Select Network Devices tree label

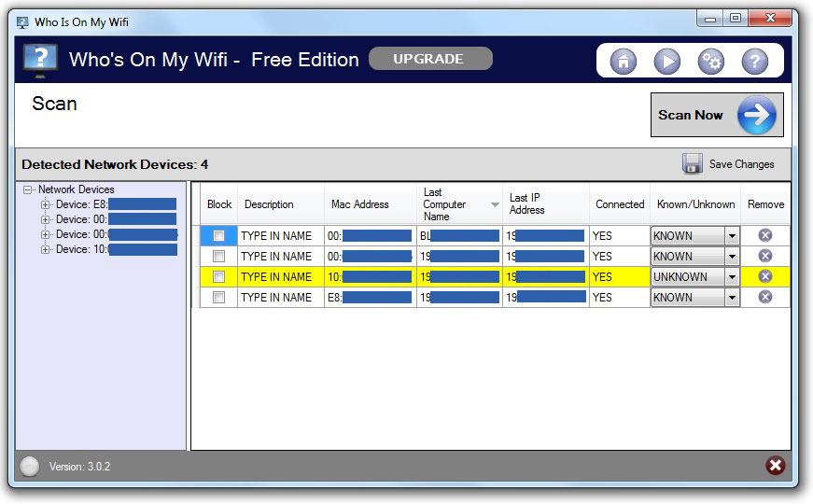click(76, 189)
